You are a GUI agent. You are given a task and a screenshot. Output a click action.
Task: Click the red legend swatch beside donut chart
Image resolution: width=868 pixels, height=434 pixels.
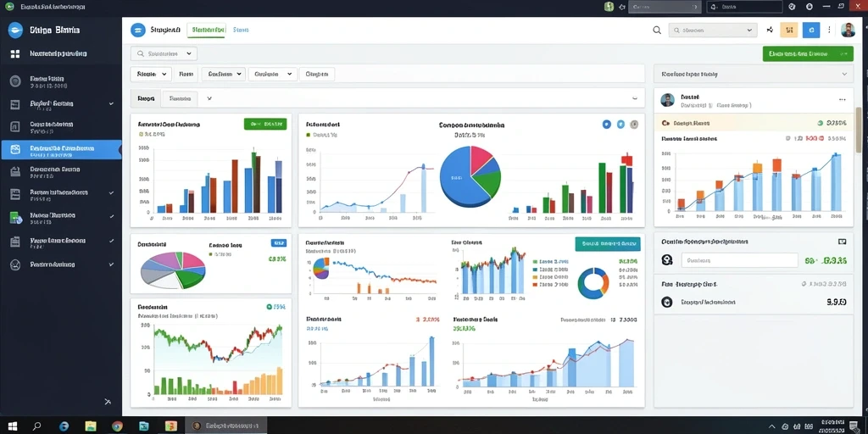tap(536, 285)
